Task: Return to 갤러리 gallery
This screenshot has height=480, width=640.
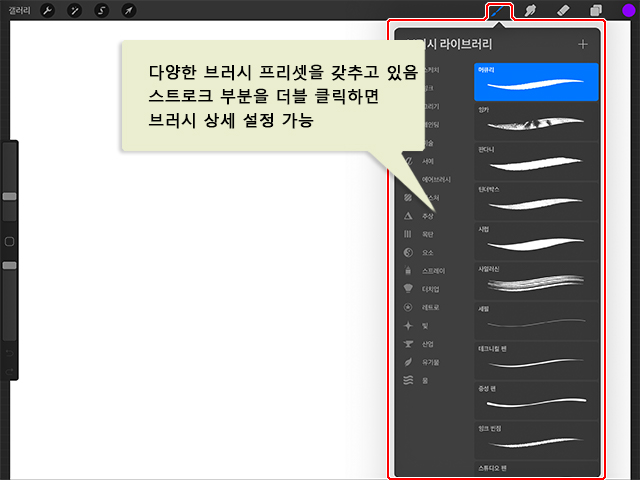Action: click(x=17, y=10)
